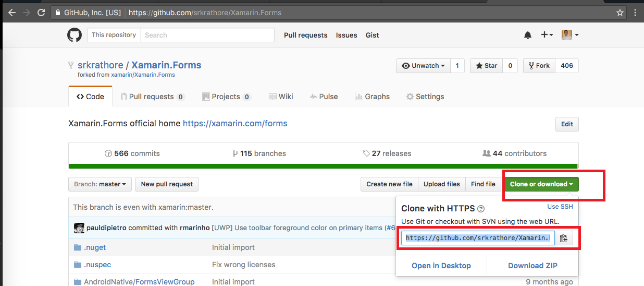Open the Fix wrong licenses commit message

click(x=244, y=265)
